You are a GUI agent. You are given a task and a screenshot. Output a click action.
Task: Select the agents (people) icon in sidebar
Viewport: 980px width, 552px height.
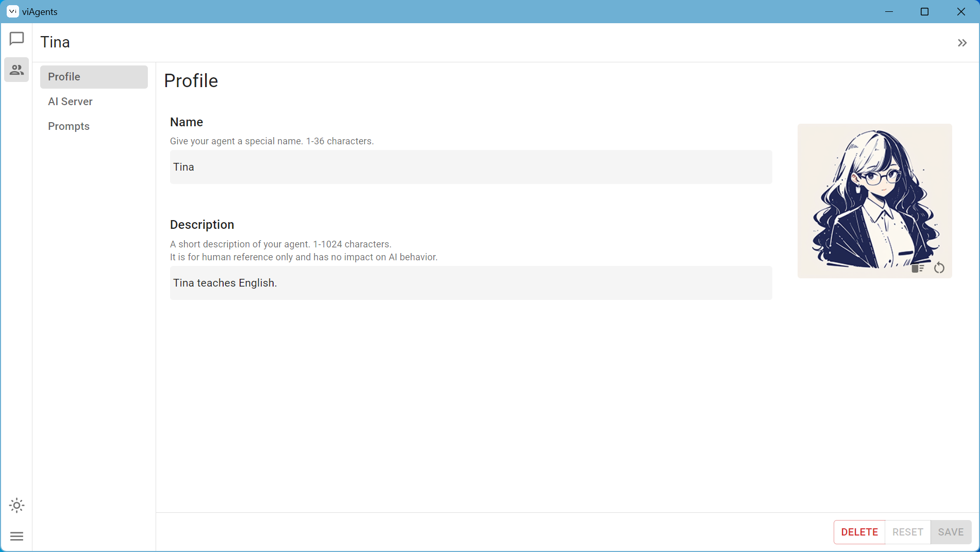pos(16,70)
